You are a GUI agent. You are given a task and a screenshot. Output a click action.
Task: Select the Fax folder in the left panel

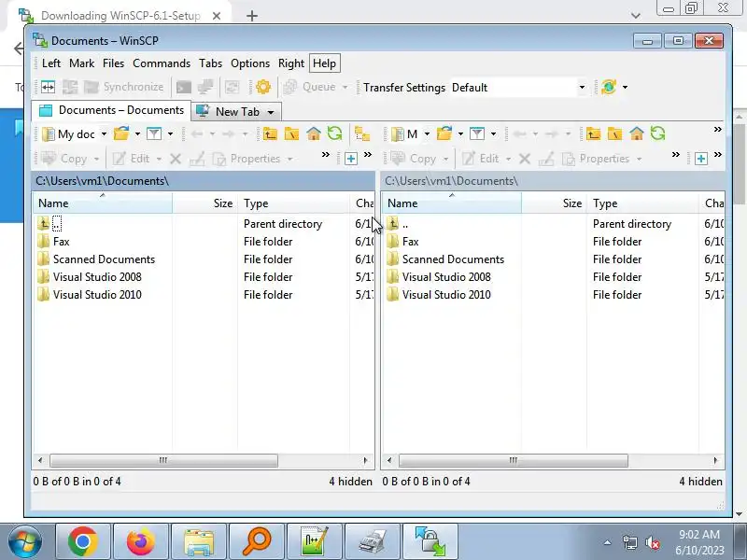pos(61,242)
